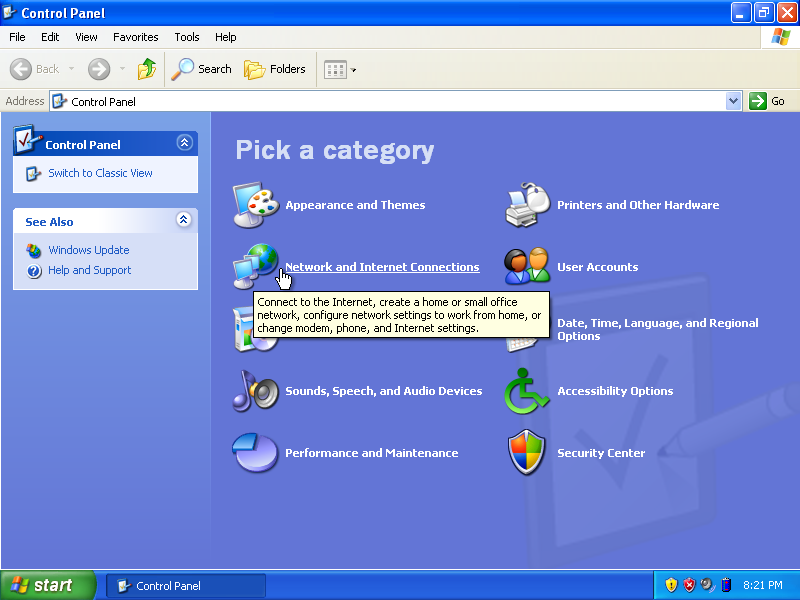Click the Accessibility Options wheelchair icon
The height and width of the screenshot is (600, 800).
527,391
